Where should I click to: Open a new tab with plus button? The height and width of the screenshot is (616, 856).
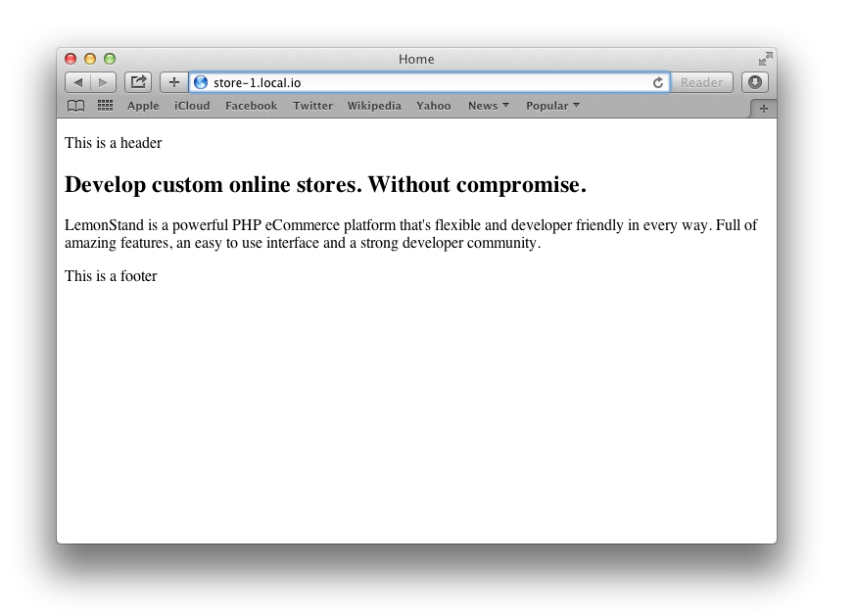[x=764, y=109]
